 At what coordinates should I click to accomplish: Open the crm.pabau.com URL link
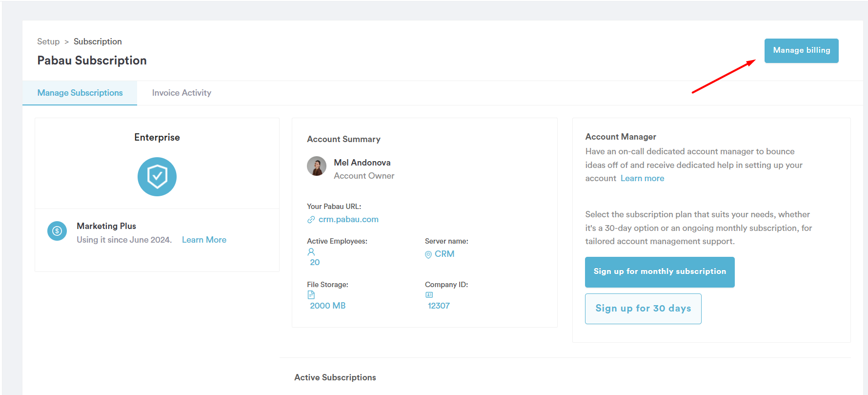pyautogui.click(x=348, y=219)
